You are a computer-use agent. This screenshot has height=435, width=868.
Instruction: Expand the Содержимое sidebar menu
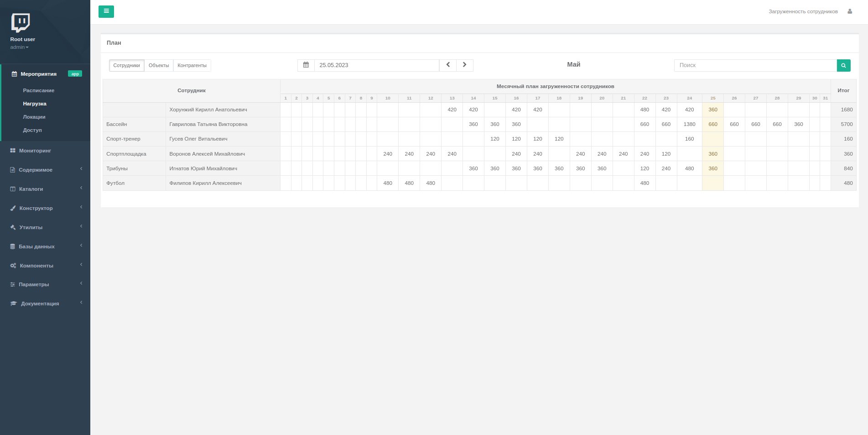[x=36, y=170]
